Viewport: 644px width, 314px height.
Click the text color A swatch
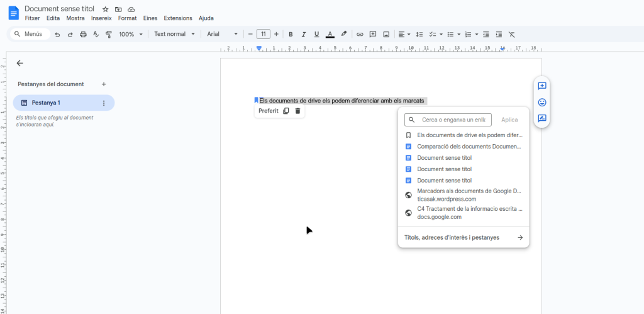click(330, 34)
